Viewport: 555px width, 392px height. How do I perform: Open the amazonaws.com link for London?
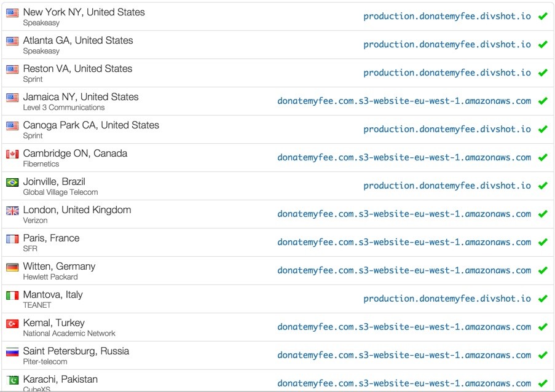(404, 214)
